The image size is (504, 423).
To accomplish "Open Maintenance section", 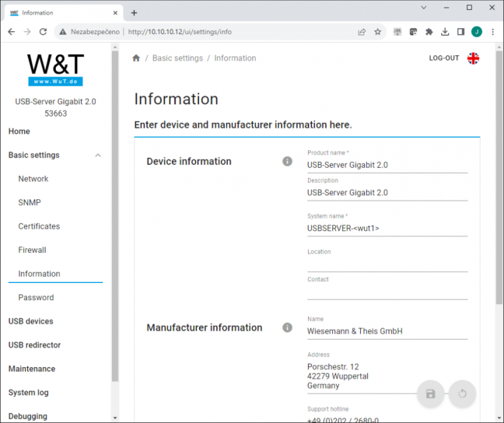I will [x=32, y=369].
